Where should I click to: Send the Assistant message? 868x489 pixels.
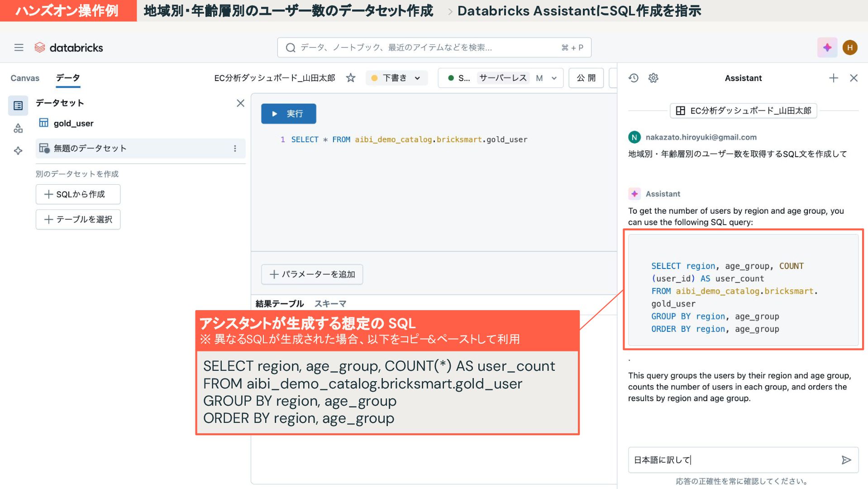coord(846,460)
